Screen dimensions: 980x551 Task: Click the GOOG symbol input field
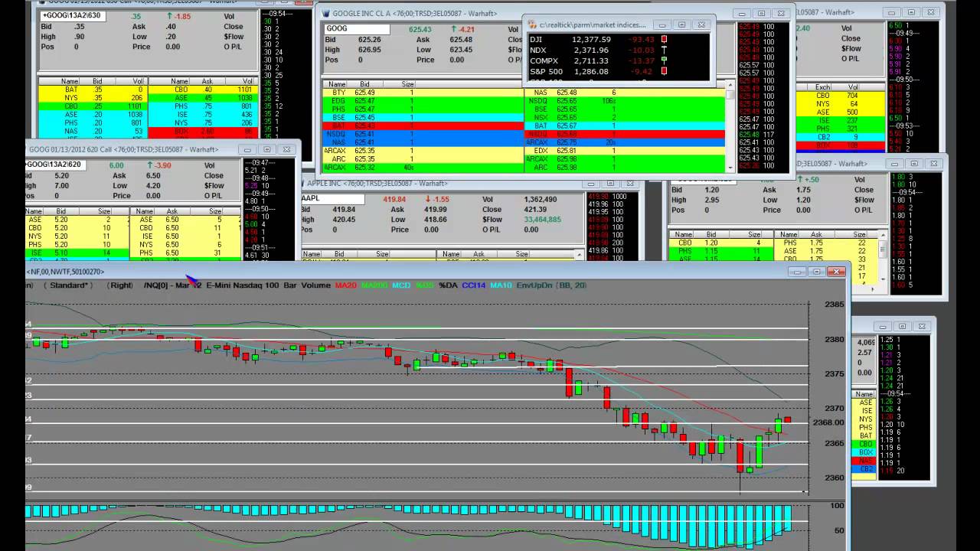coord(357,28)
